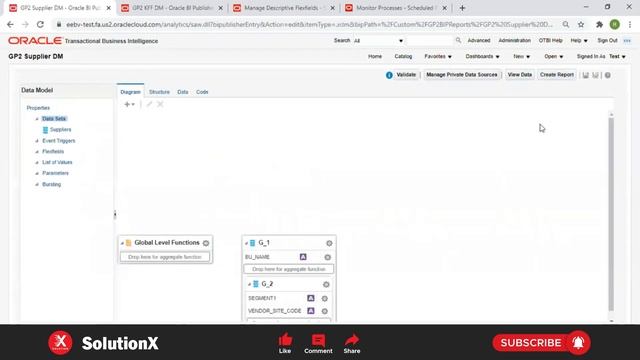Click the SEGMENT1 data type icon
Viewport: 640px width, 360px height.
tap(311, 298)
